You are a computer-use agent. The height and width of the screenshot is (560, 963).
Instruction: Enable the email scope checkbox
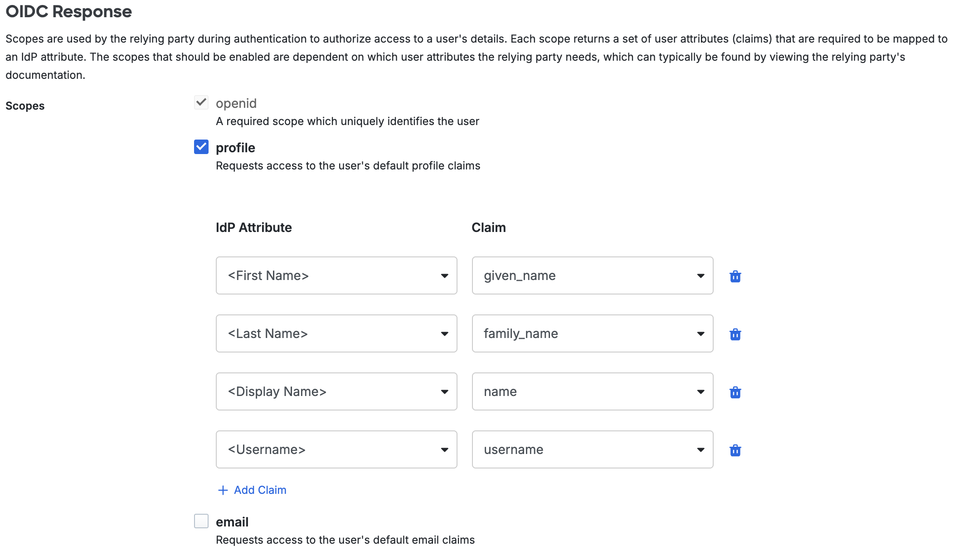(x=201, y=521)
